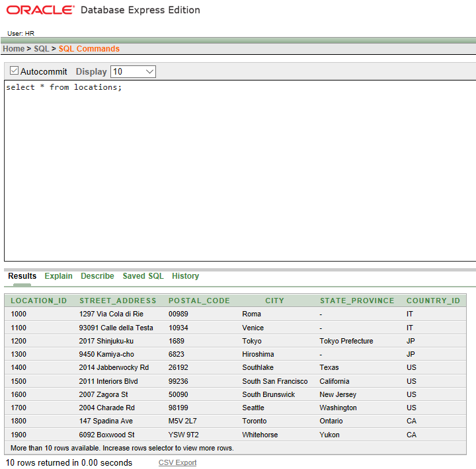Image resolution: width=476 pixels, height=469 pixels.
Task: Click the city South San Francisco
Action: (x=275, y=381)
